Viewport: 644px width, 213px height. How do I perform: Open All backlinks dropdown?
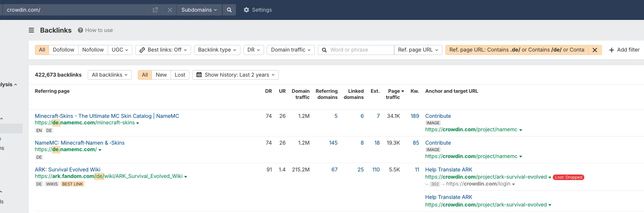point(110,75)
